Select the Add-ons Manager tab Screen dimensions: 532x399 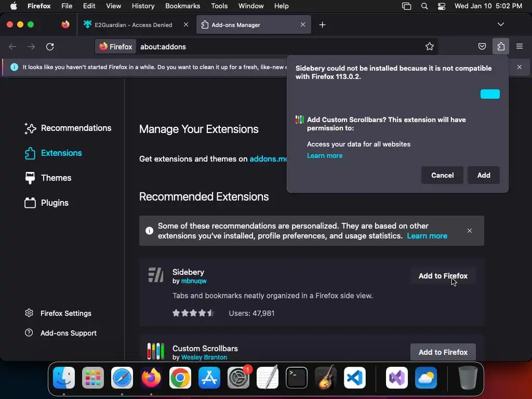254,25
